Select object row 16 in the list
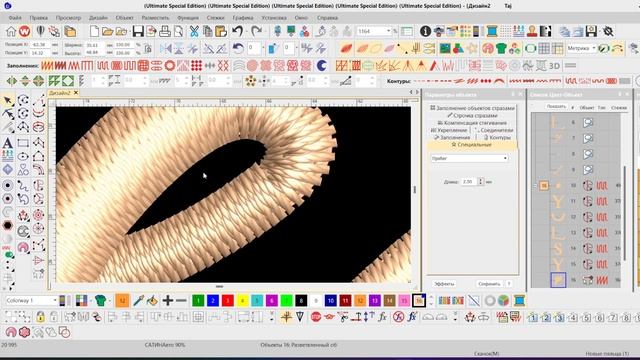Screen dimensions: 640x360 pyautogui.click(x=577, y=280)
